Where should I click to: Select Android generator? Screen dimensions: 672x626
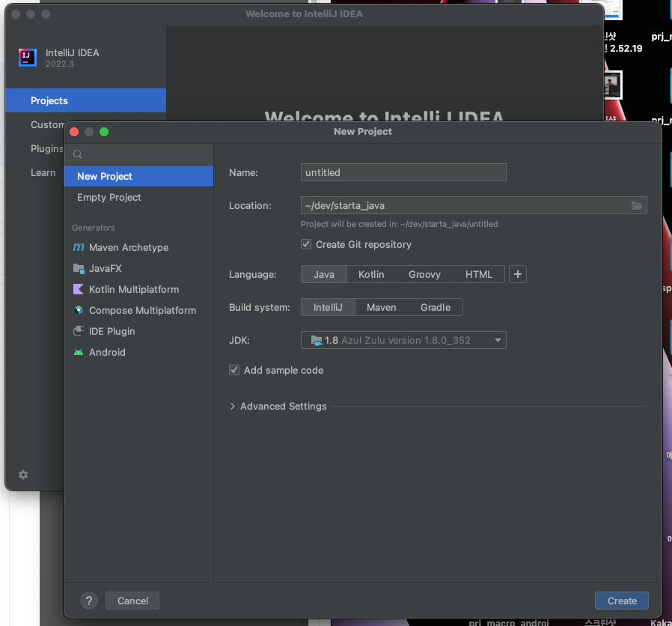[138, 353]
